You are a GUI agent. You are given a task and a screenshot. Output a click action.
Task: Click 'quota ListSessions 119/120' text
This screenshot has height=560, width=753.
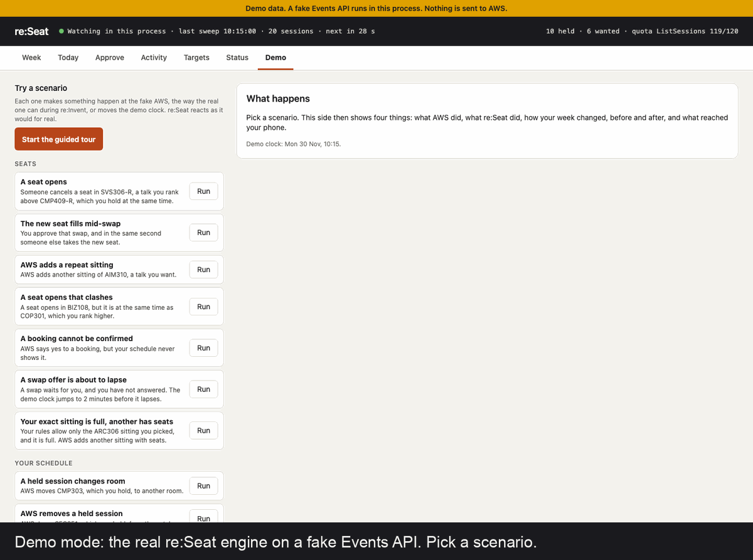click(x=685, y=31)
